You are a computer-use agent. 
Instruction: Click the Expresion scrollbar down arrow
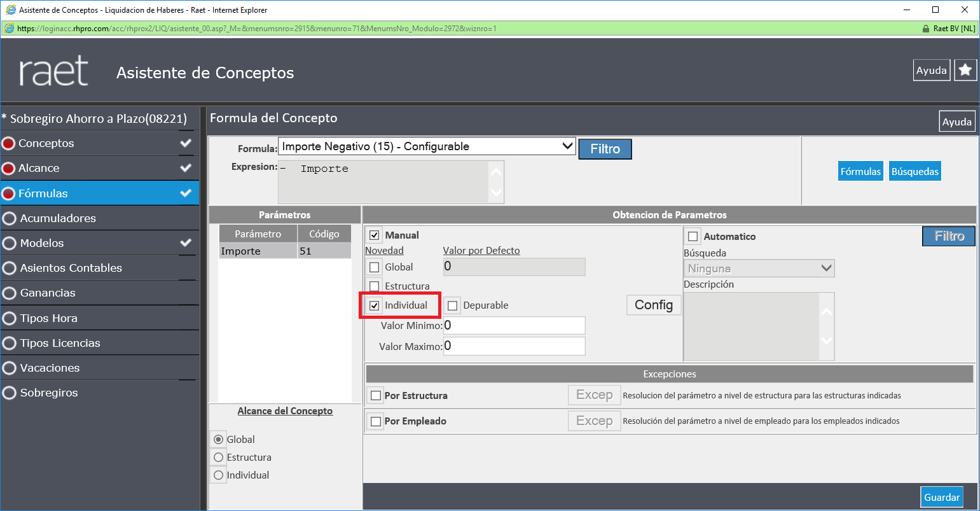[496, 193]
